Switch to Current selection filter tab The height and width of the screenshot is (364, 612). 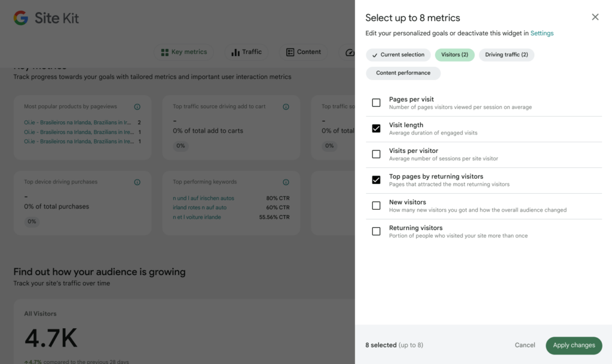(x=398, y=54)
